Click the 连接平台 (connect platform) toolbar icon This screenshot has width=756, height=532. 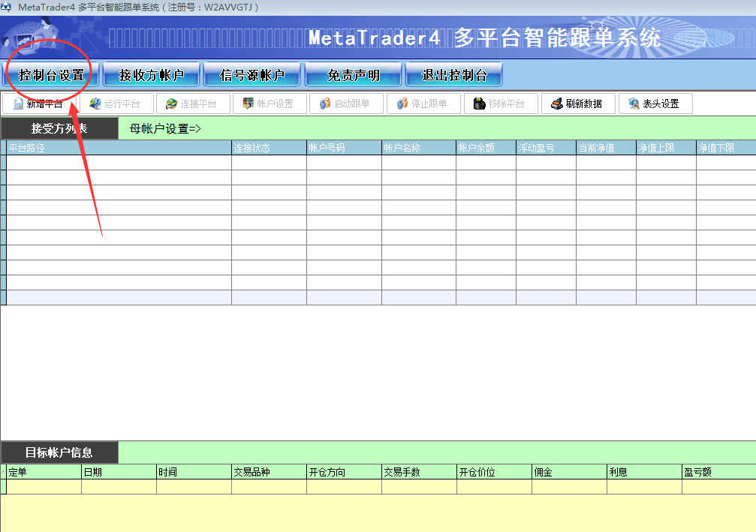(x=171, y=104)
